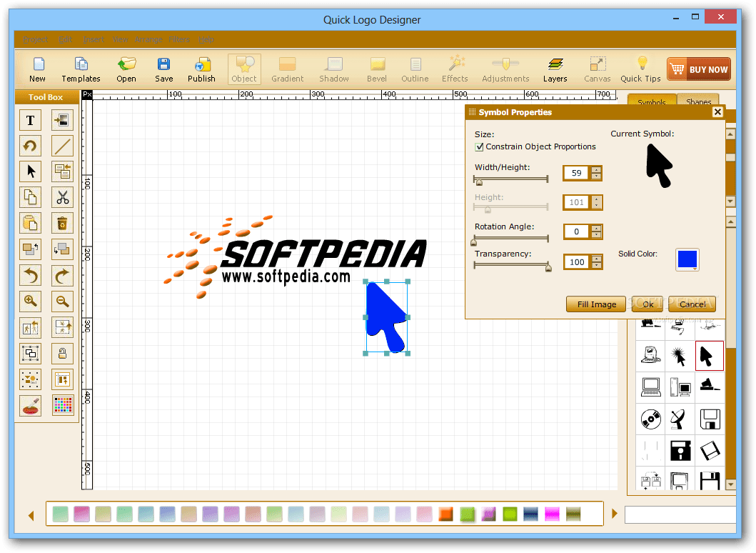Switch to the Symbols tab

(651, 100)
